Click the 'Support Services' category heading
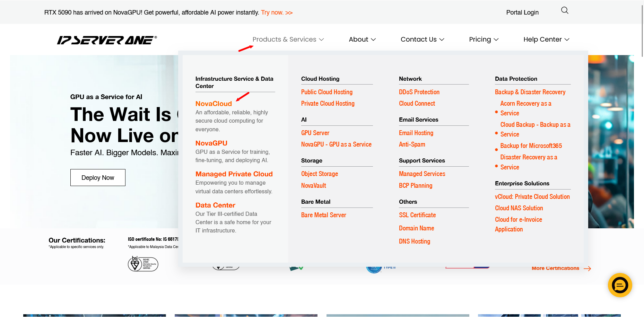Image resolution: width=644 pixels, height=317 pixels. [x=422, y=160]
